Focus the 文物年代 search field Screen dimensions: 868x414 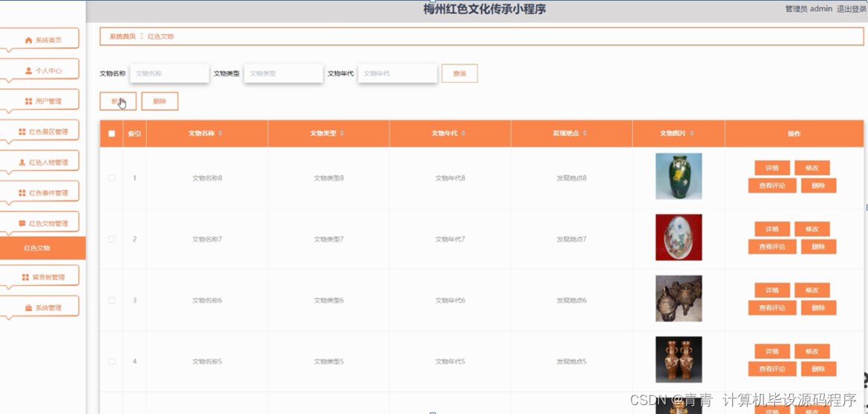click(398, 73)
